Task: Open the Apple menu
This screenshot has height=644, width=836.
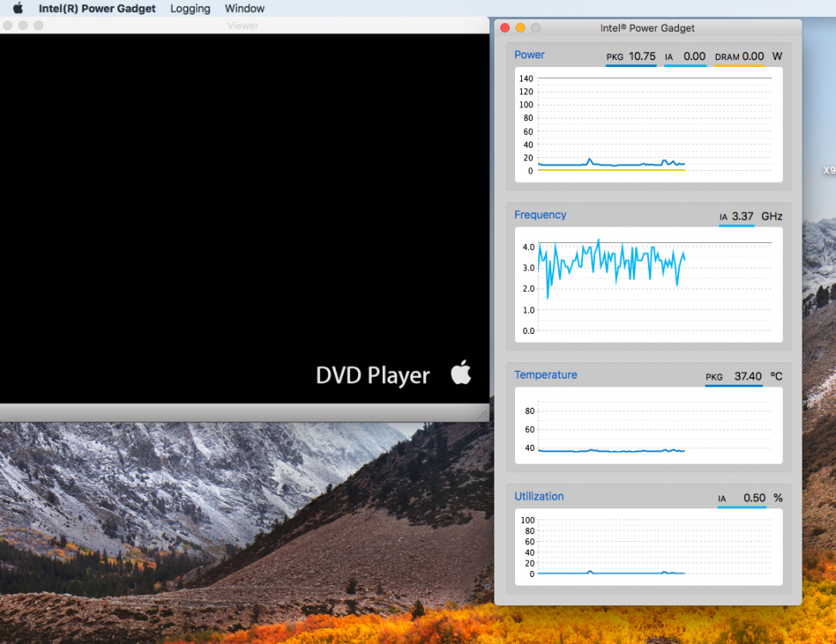Action: click(18, 8)
